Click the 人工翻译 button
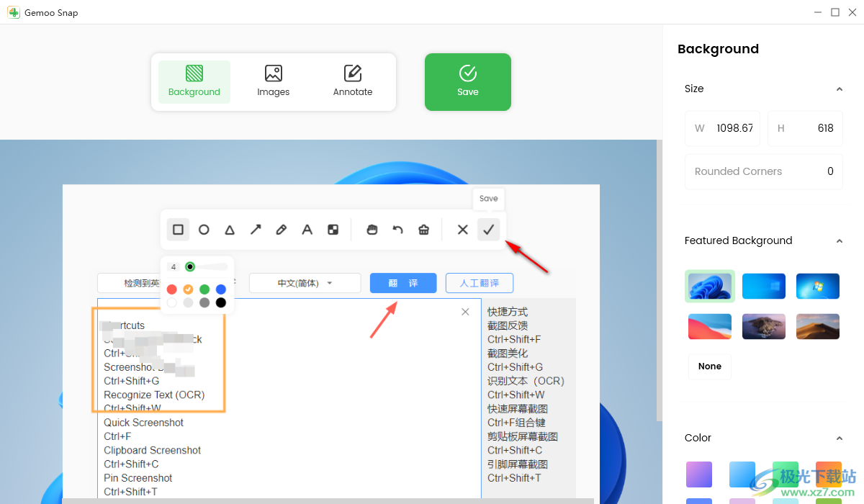This screenshot has height=504, width=864. pos(480,283)
